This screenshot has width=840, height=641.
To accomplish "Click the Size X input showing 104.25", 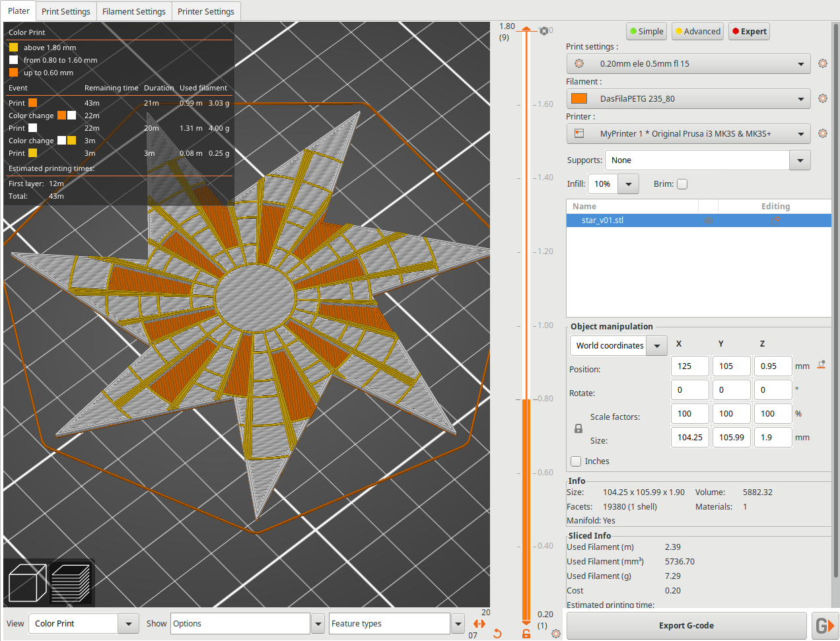I will tap(690, 438).
